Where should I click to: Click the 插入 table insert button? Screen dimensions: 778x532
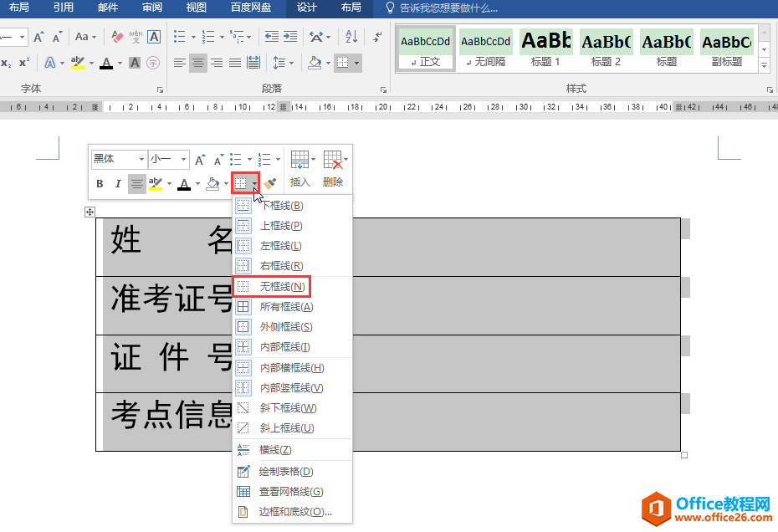300,169
